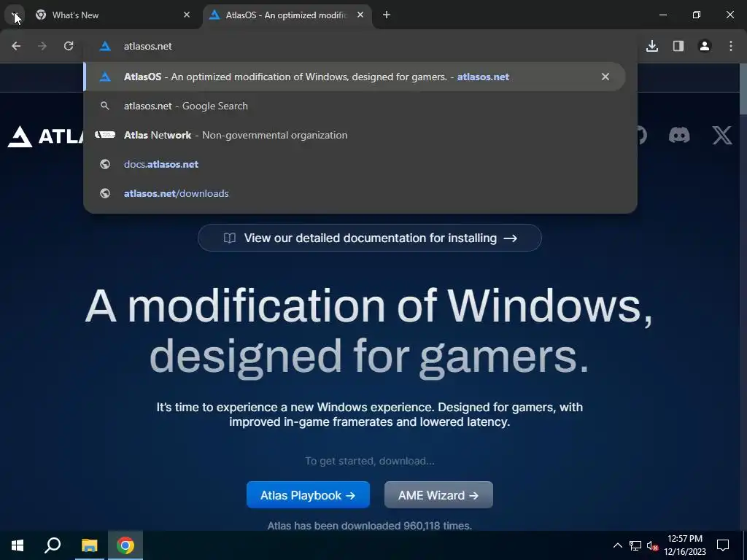Image resolution: width=747 pixels, height=560 pixels.
Task: Close the AtlasOS tab
Action: point(360,15)
